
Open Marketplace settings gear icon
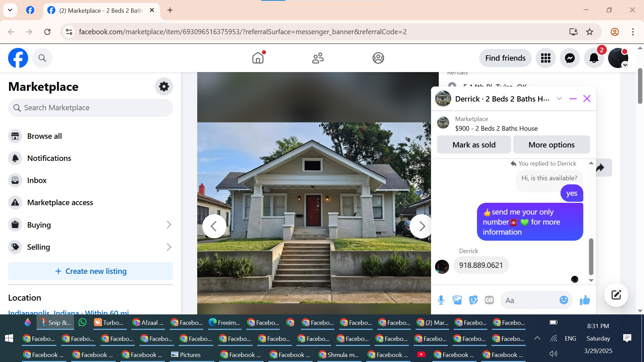164,86
